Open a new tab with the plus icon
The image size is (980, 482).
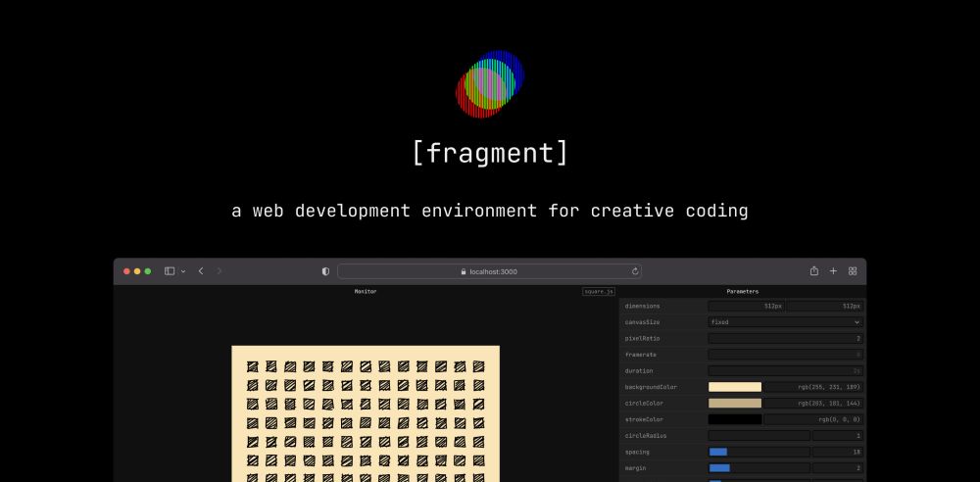pos(833,270)
